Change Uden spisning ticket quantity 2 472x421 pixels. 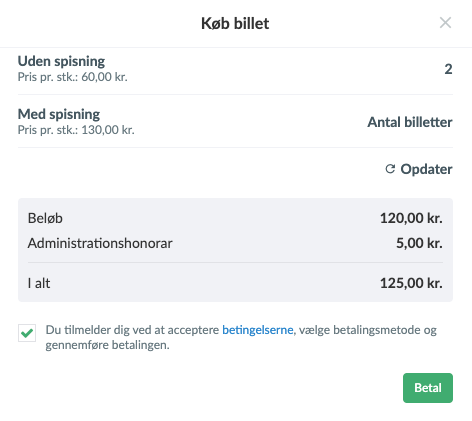point(448,69)
